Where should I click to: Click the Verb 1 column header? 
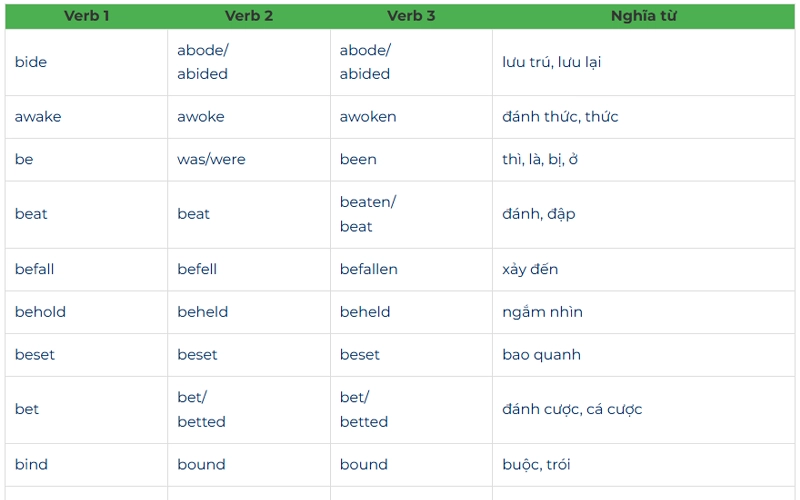point(86,16)
